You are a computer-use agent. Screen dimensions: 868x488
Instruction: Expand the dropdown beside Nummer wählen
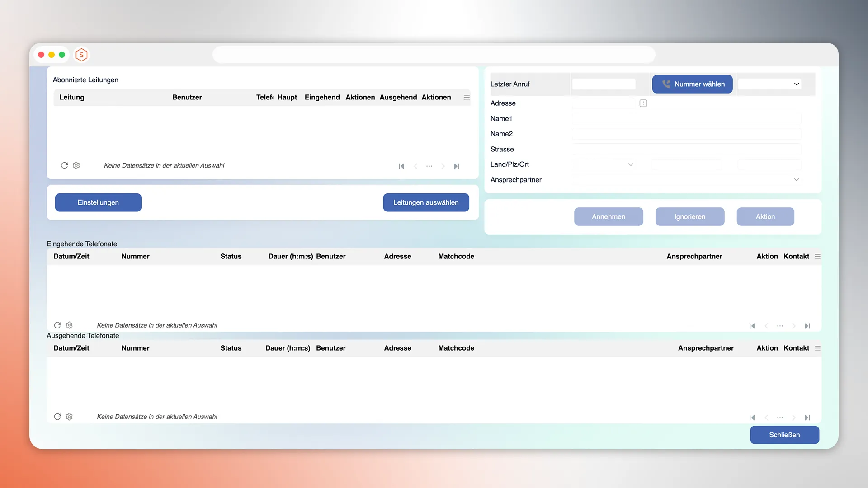796,84
